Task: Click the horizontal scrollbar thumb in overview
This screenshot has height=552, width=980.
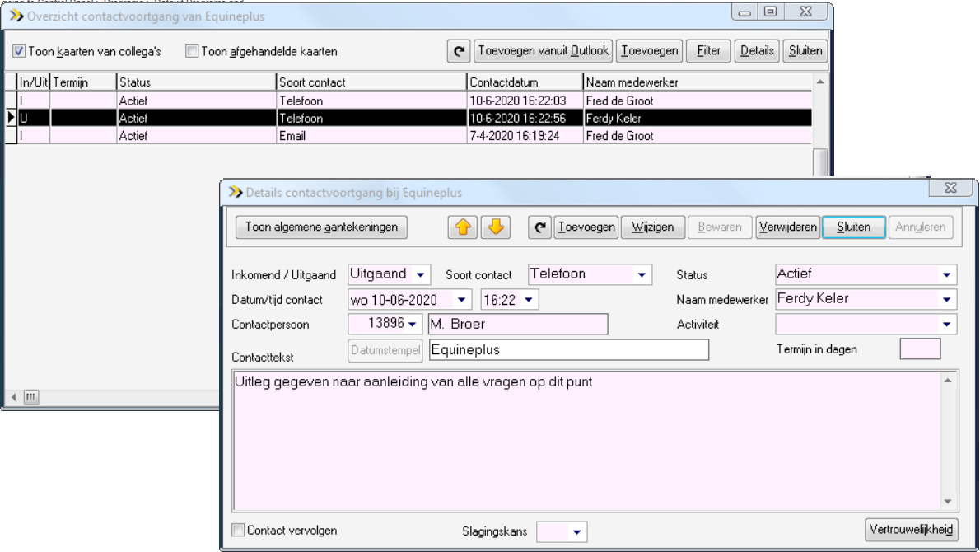Action: (30, 398)
